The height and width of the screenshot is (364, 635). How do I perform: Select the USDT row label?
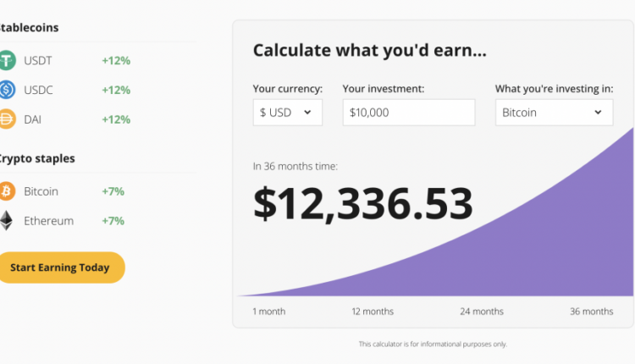pyautogui.click(x=38, y=60)
